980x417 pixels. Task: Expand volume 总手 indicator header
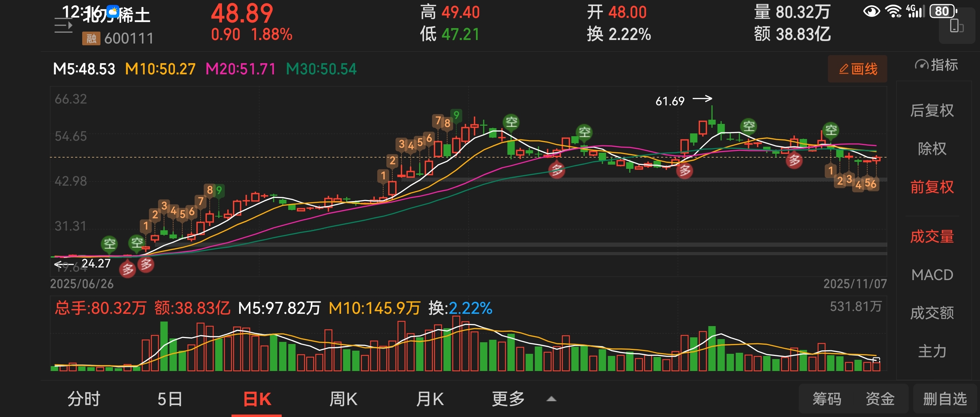tap(100, 308)
